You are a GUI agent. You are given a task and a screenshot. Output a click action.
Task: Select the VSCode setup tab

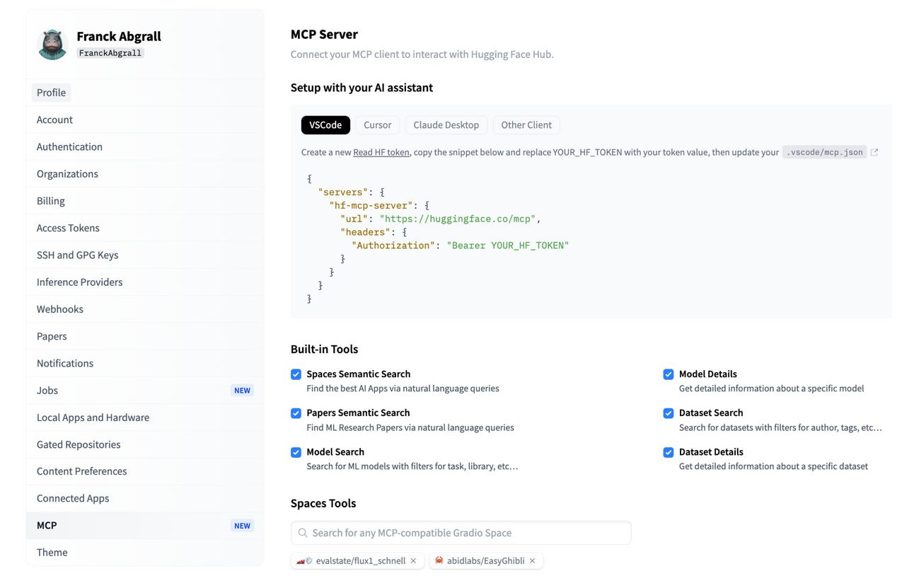[x=325, y=125]
